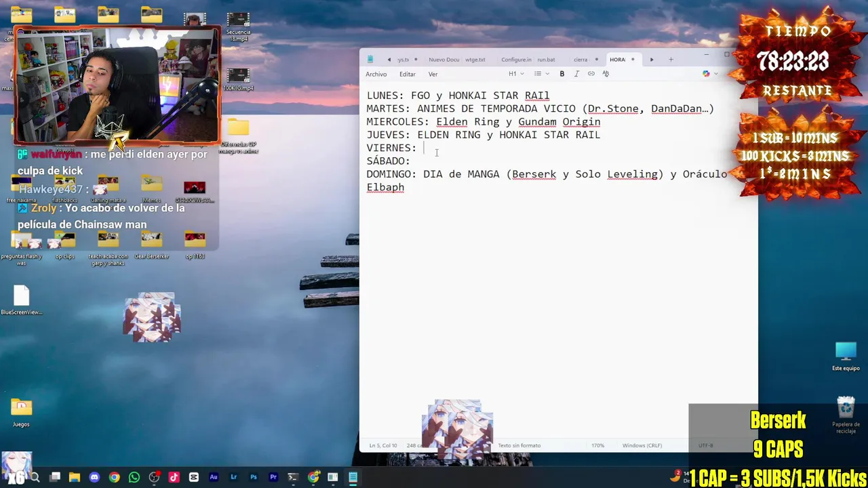This screenshot has width=868, height=488.
Task: Open the Editar menu
Action: click(x=407, y=74)
